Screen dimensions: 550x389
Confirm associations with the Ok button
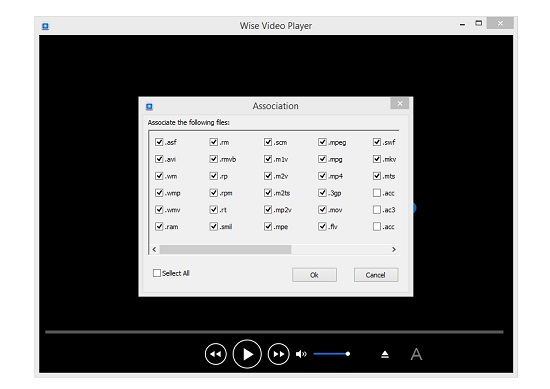(314, 275)
